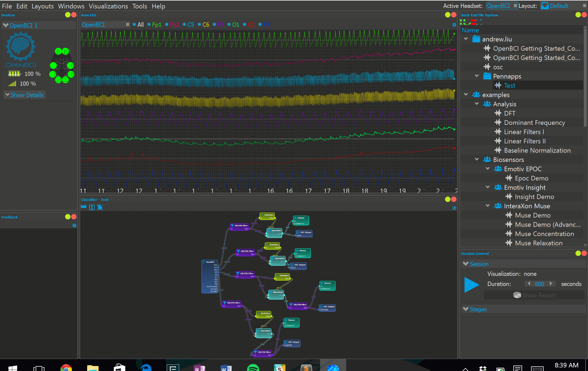Toggle the Fp1 channel radio button

tap(149, 25)
